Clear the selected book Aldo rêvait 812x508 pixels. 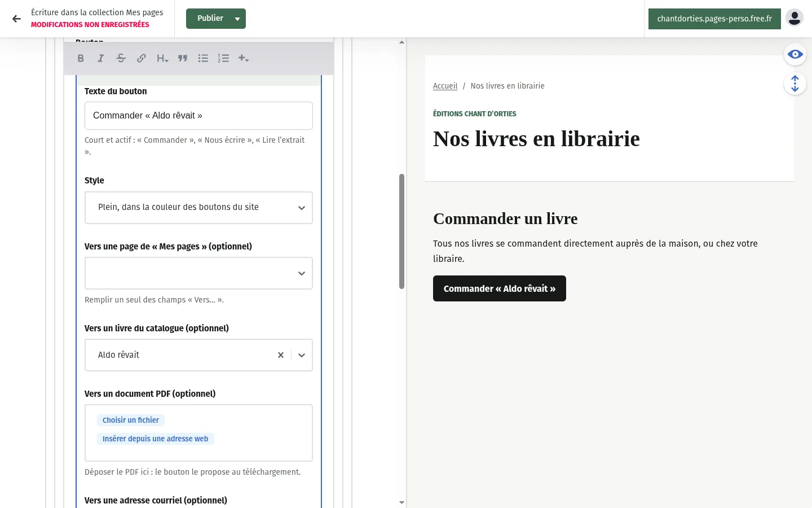pyautogui.click(x=281, y=355)
